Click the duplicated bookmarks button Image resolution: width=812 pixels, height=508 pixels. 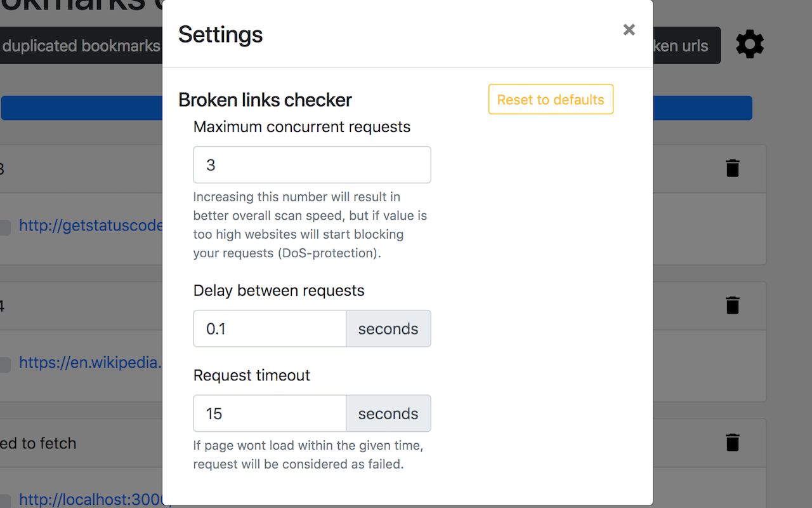click(x=81, y=46)
